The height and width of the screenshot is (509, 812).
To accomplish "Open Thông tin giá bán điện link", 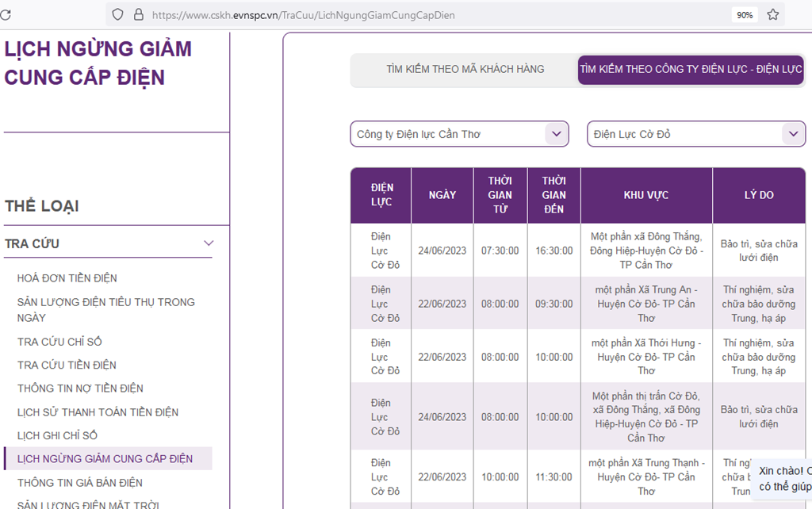I will tap(80, 483).
